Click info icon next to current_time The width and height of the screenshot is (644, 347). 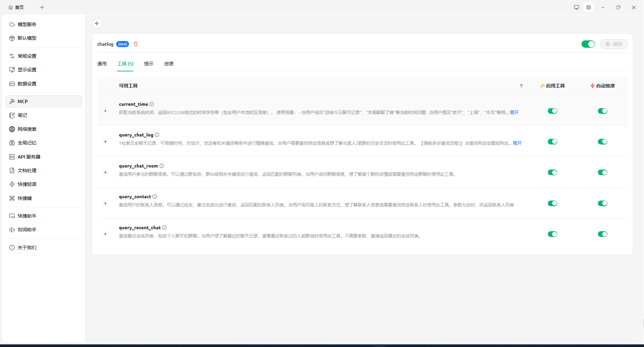152,104
